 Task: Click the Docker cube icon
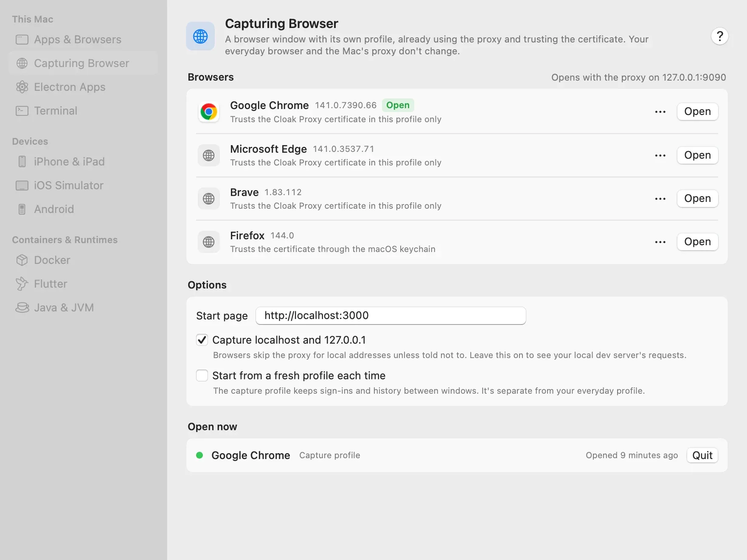click(x=22, y=260)
